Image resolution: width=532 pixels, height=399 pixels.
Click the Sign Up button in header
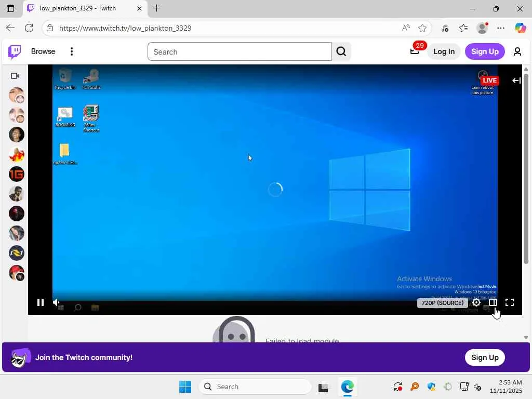pyautogui.click(x=485, y=51)
